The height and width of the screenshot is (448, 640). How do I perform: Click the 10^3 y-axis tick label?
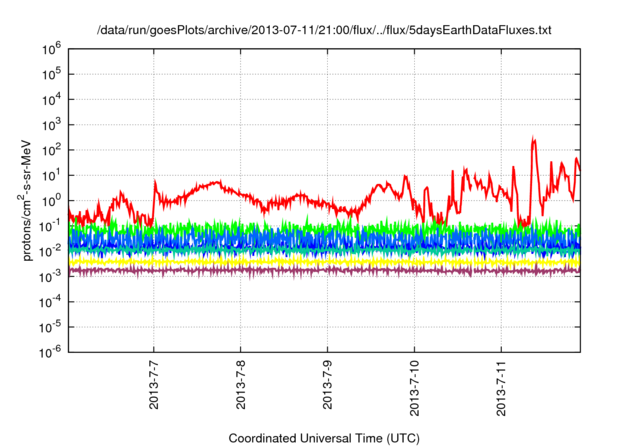51,125
